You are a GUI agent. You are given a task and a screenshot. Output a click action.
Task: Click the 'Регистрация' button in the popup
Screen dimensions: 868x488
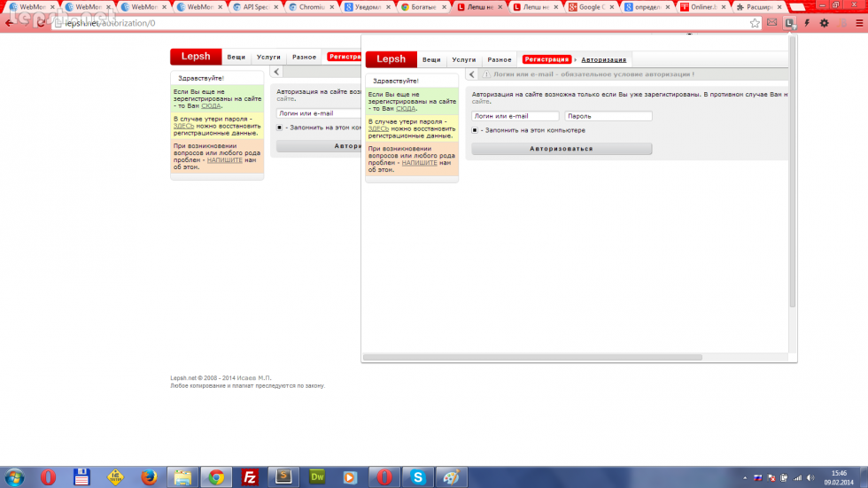click(546, 59)
